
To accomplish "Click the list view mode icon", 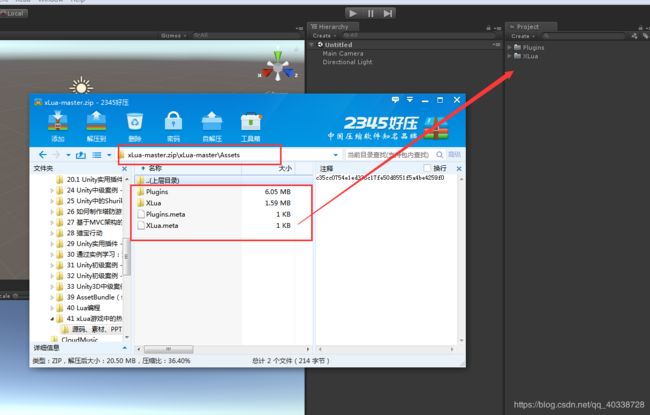I will 97,155.
